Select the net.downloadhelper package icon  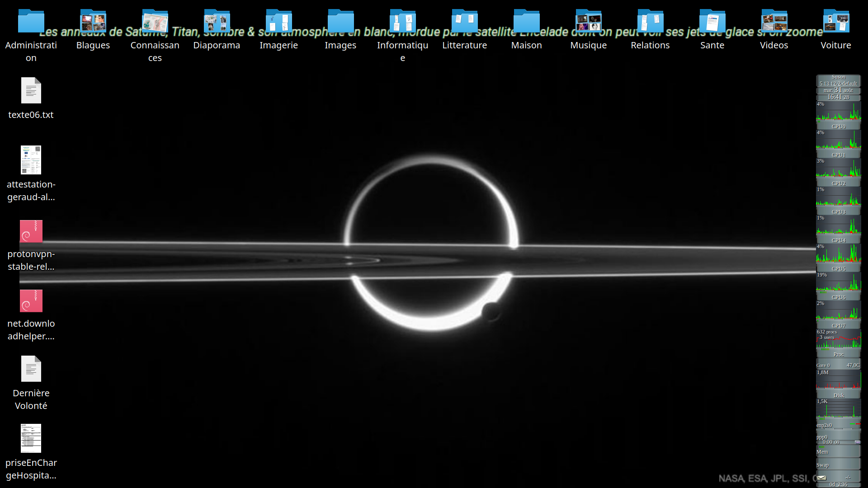pyautogui.click(x=31, y=301)
